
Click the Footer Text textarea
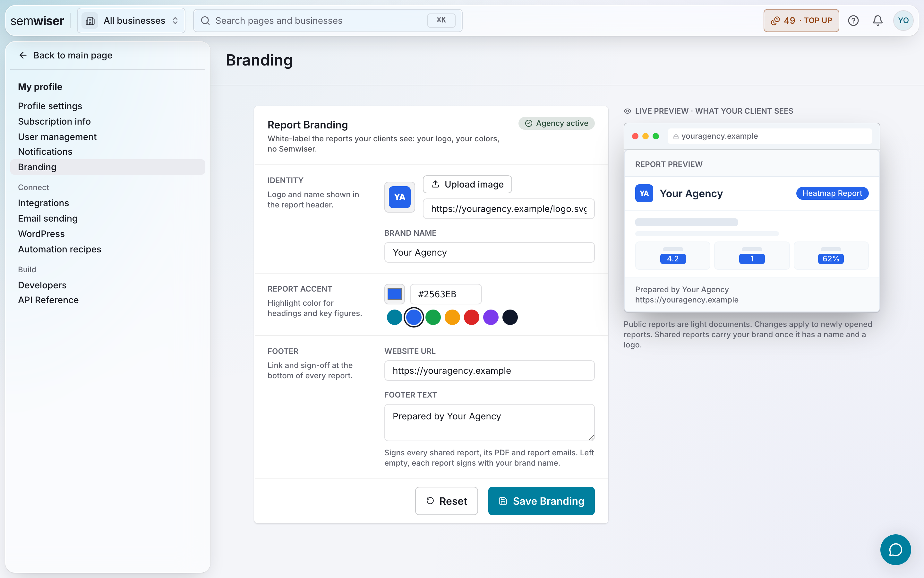(x=489, y=422)
